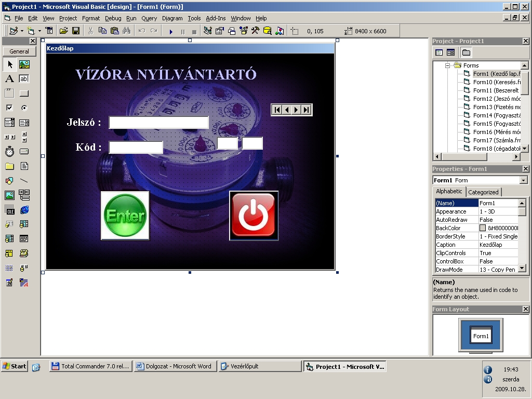Click Form1 thumbnail in Form Layout

coord(481,335)
